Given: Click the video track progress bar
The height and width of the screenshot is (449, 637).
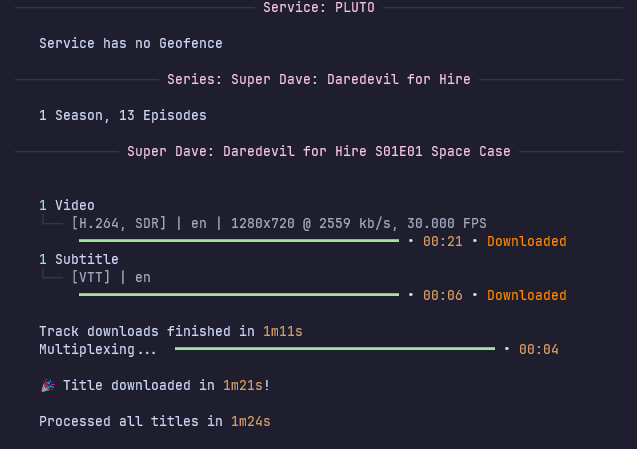Looking at the screenshot, I should 238,241.
